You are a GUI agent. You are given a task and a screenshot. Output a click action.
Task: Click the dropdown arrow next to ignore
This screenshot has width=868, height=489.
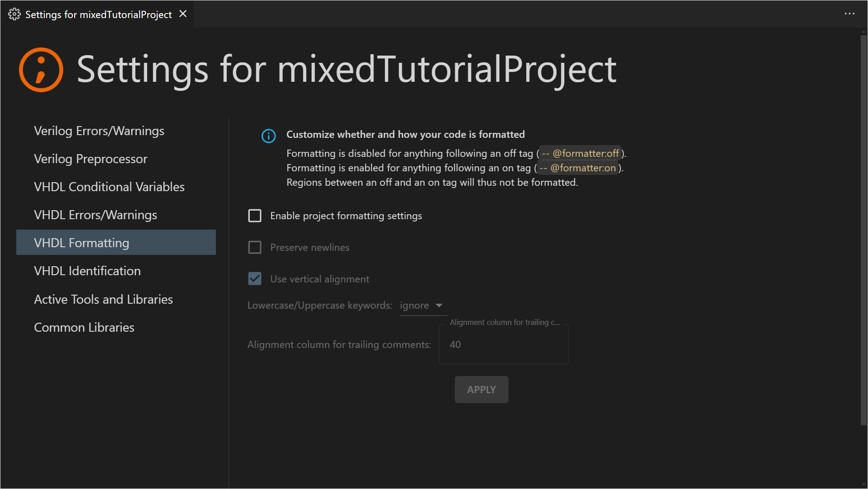tap(439, 306)
